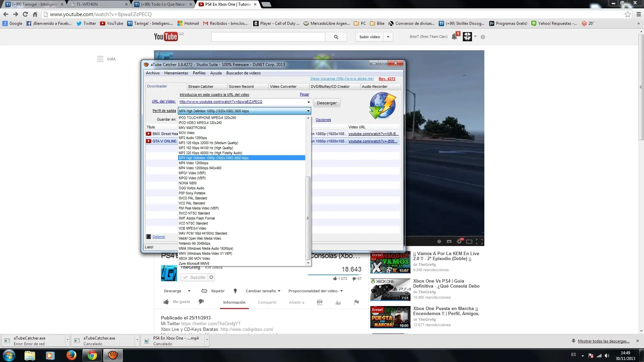The height and width of the screenshot is (362, 644).
Task: Choose MP4 Video 1200kbps 640x480 profile
Action: pos(241,168)
